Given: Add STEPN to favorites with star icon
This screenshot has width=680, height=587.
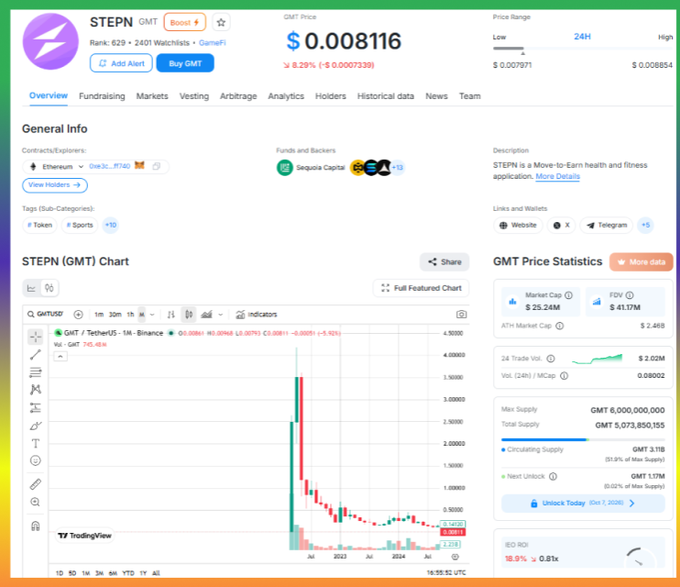Looking at the screenshot, I should 221,22.
